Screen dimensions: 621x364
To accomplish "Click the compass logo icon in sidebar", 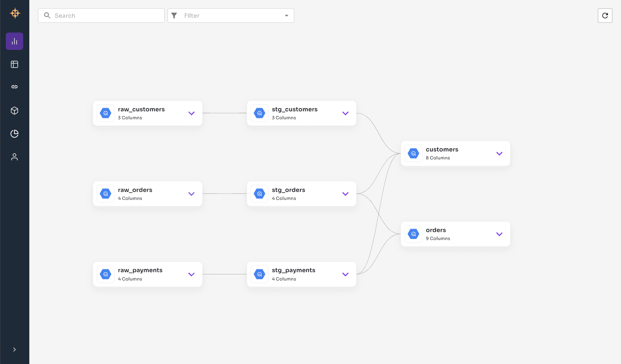I will [15, 13].
